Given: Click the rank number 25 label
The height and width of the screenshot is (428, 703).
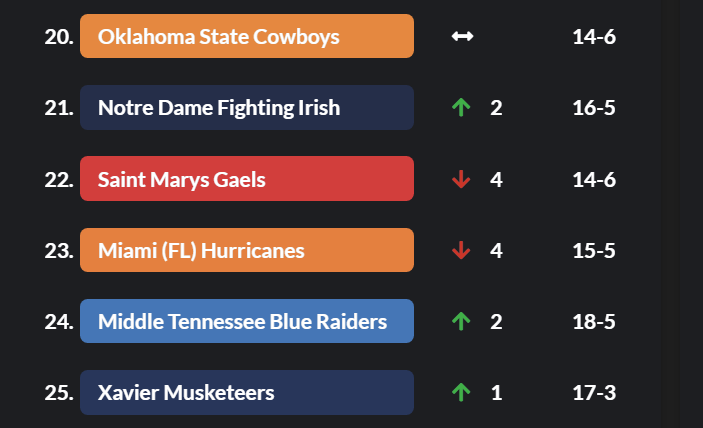Looking at the screenshot, I should coord(58,392).
